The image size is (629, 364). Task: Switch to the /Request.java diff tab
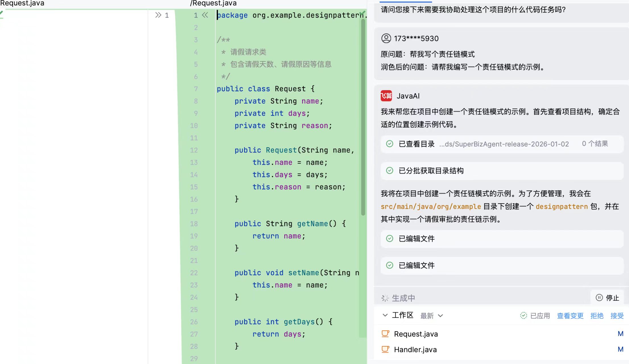point(213,3)
